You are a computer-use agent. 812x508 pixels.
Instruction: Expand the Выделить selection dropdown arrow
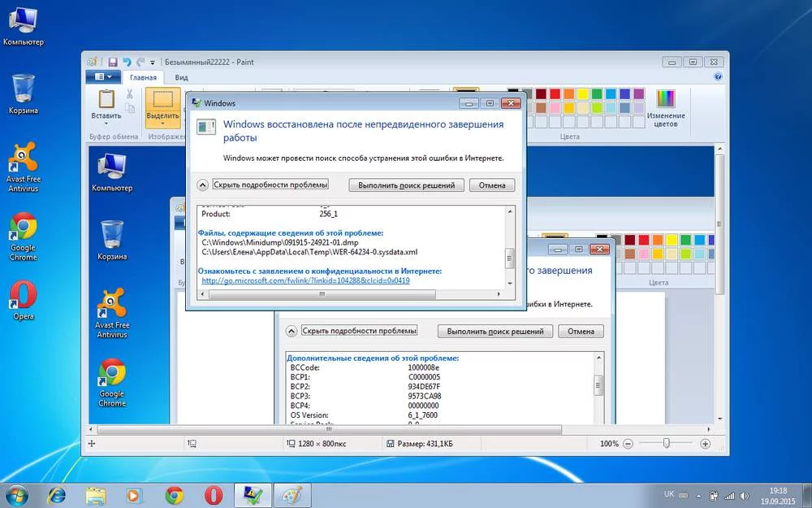pos(162,124)
